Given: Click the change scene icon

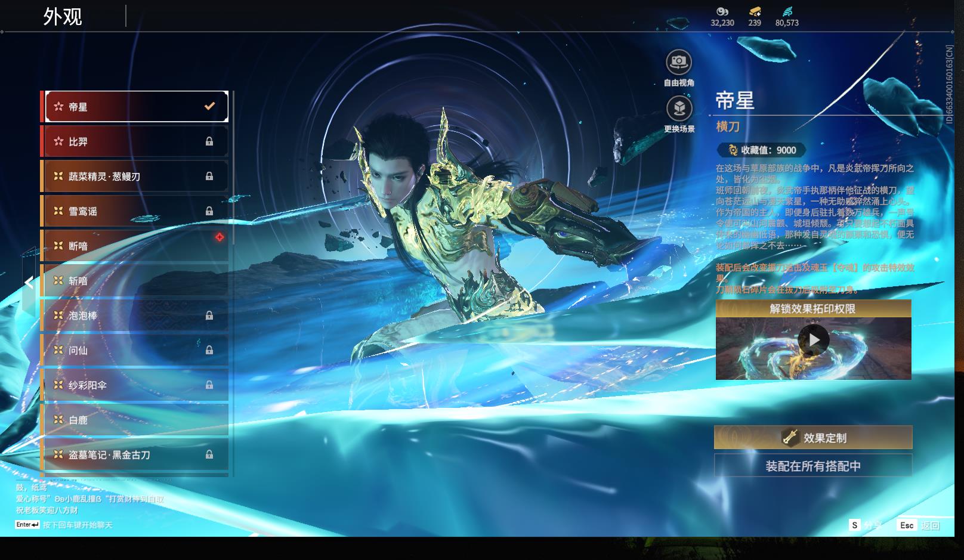Looking at the screenshot, I should click(x=679, y=109).
